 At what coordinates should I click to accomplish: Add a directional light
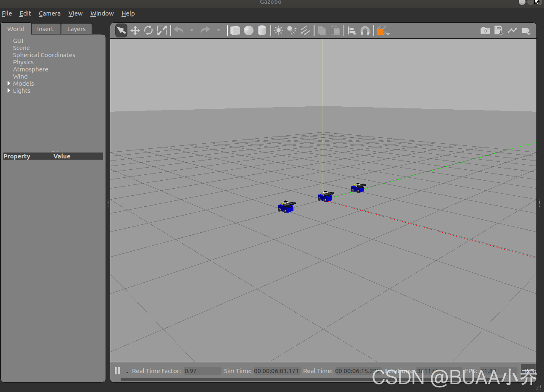click(x=305, y=30)
